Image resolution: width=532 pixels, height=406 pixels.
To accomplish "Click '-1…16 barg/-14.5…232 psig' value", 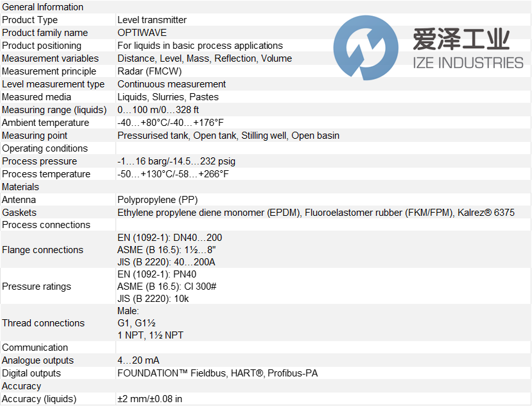I will tap(176, 161).
